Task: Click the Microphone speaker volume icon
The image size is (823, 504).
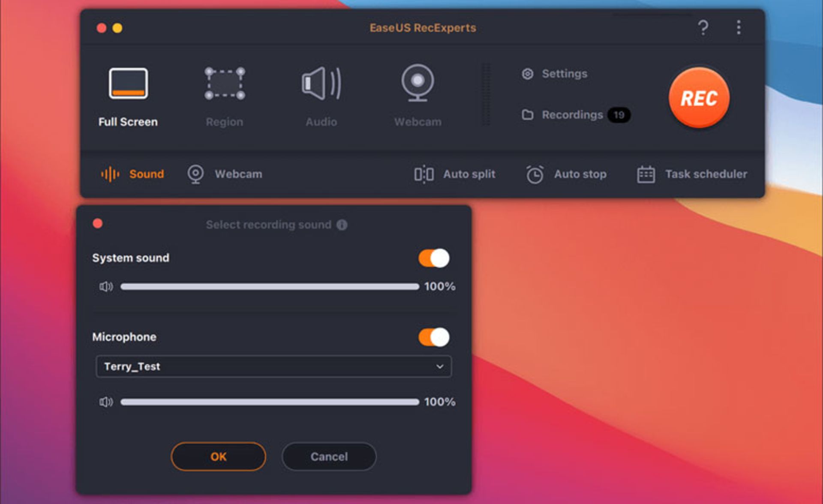Action: coord(106,402)
